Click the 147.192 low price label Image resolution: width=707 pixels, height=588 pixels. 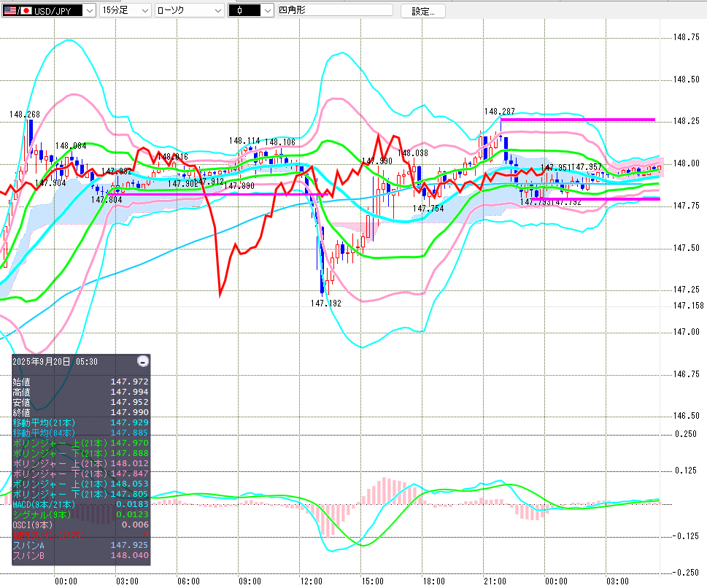click(325, 303)
